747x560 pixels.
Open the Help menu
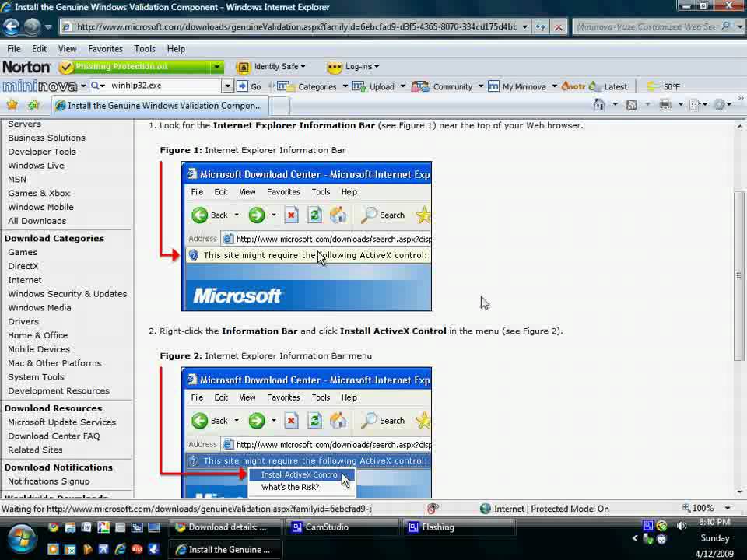coord(176,48)
